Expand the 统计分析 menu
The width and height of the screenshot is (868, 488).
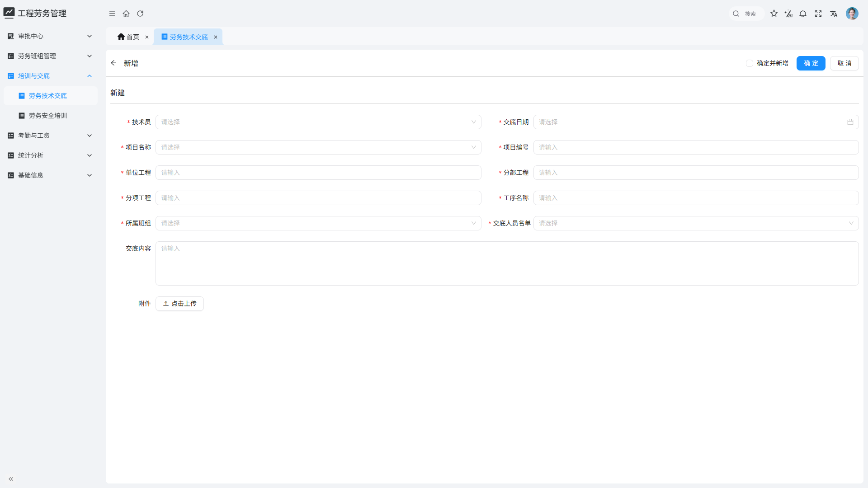point(51,155)
